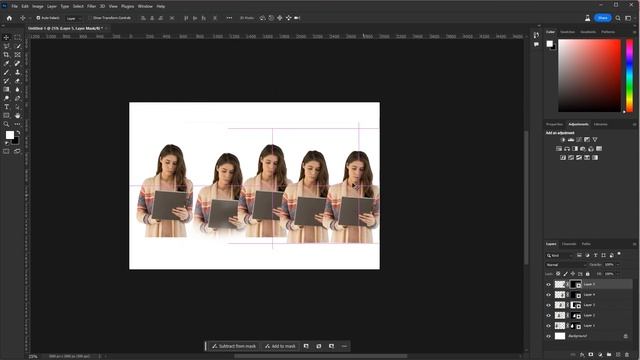
Task: Add a Hue/Saturation adjustment
Action: (559, 149)
